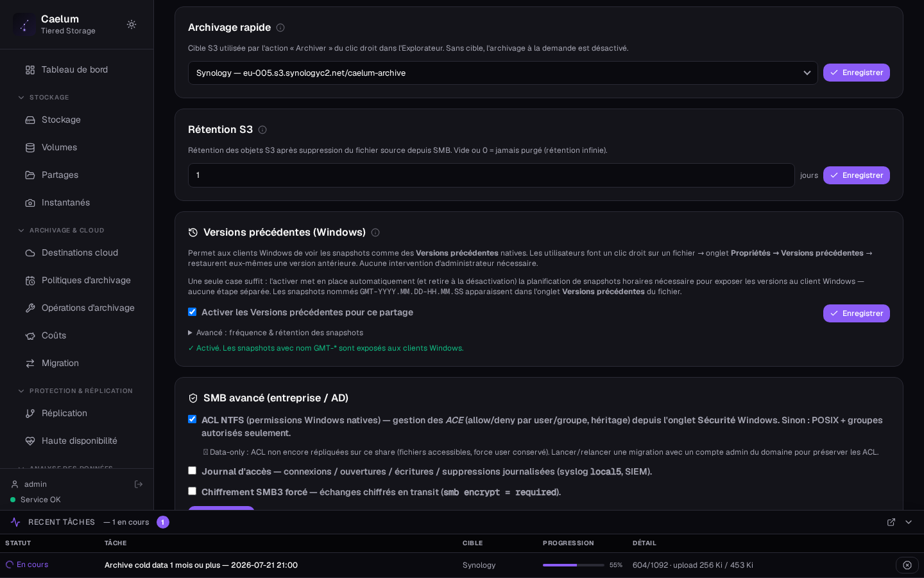Click the PROGRESSION column header
This screenshot has height=578, width=924.
[569, 543]
